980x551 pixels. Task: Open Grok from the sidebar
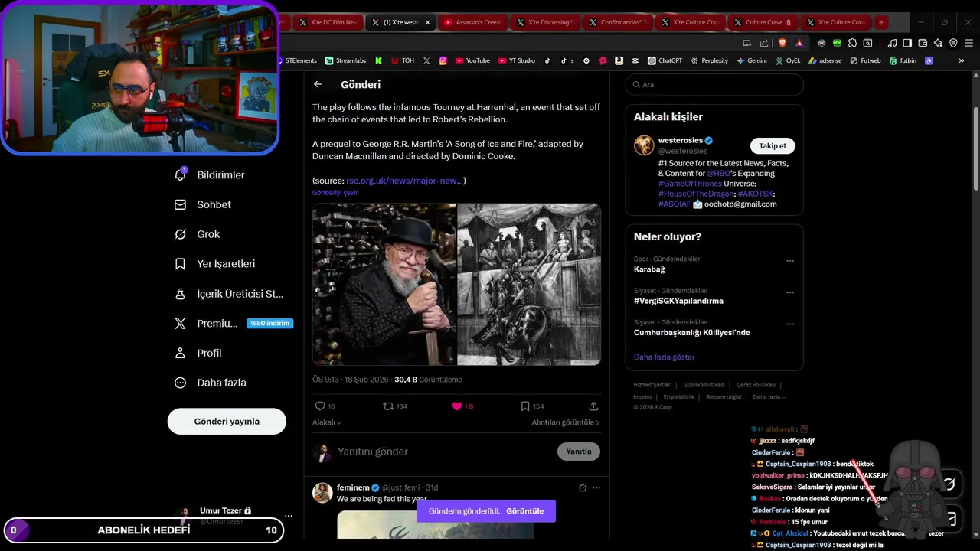[x=197, y=234]
